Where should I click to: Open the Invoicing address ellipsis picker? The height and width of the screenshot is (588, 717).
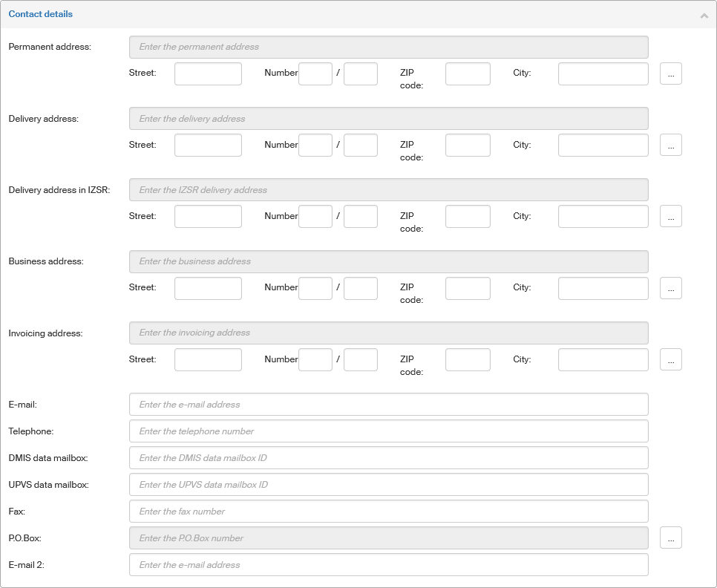[x=670, y=359]
